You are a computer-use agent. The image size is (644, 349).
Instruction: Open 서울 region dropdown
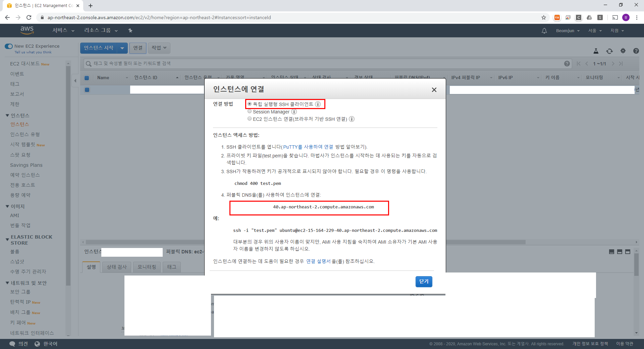click(x=595, y=31)
